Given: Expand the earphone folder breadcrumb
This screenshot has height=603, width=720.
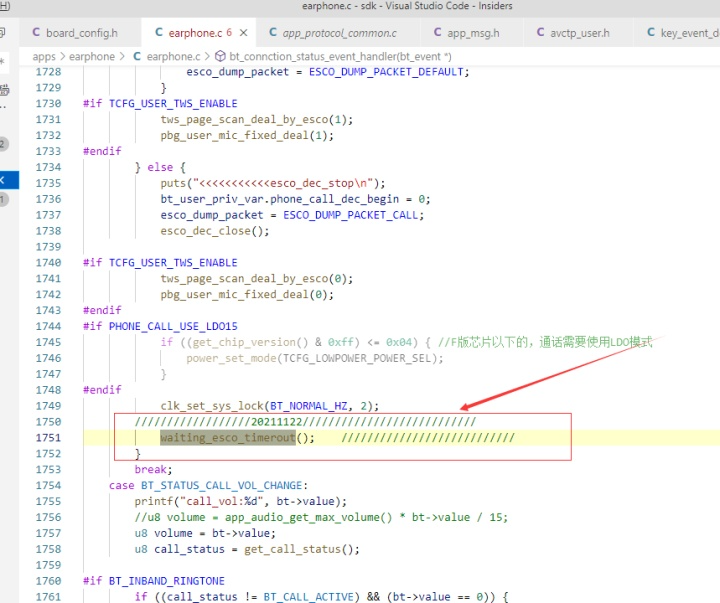Looking at the screenshot, I should point(92,56).
